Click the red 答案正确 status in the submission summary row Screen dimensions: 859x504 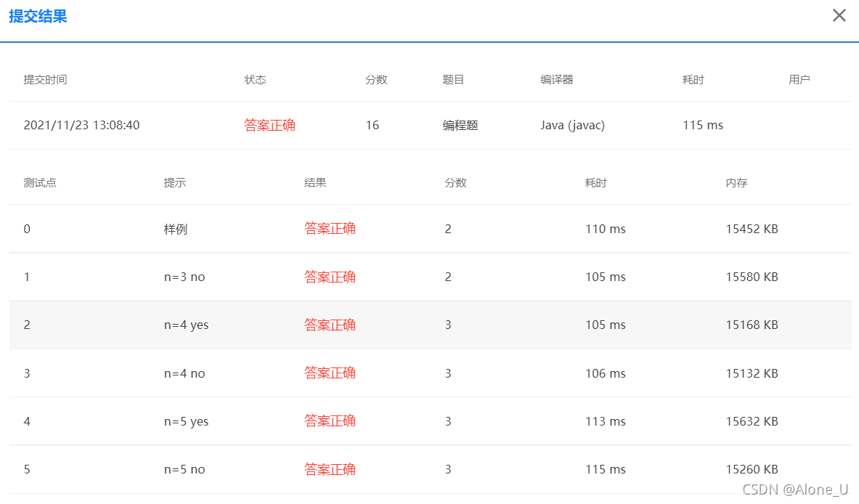(x=269, y=125)
